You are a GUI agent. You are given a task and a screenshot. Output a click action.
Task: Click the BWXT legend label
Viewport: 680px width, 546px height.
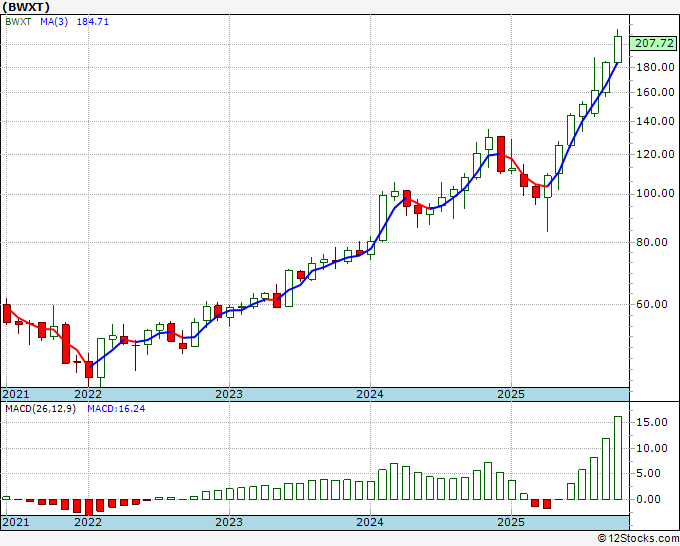18,22
